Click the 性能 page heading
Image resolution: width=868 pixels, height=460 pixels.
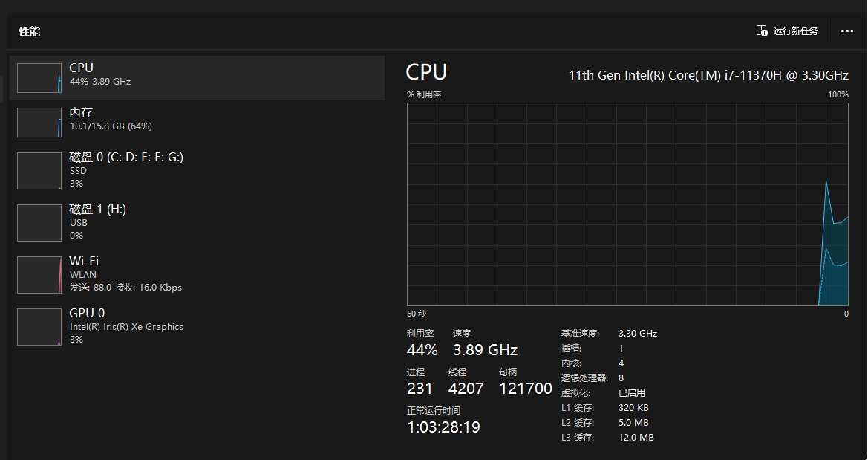(30, 31)
